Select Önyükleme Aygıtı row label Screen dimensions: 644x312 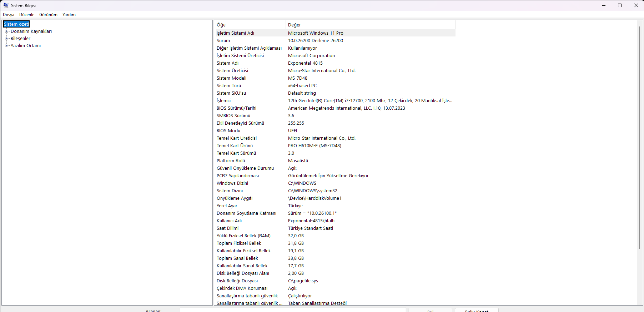pos(235,198)
